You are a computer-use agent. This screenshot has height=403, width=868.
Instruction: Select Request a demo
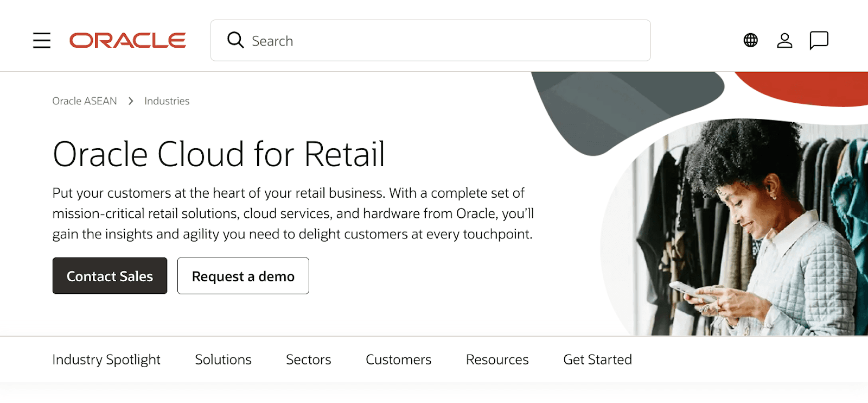click(242, 276)
